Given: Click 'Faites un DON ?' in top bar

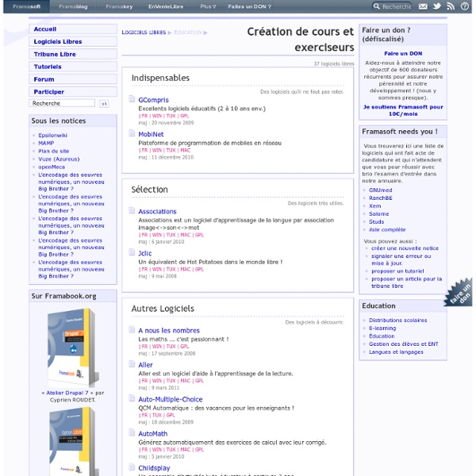Looking at the screenshot, I should tap(249, 6).
